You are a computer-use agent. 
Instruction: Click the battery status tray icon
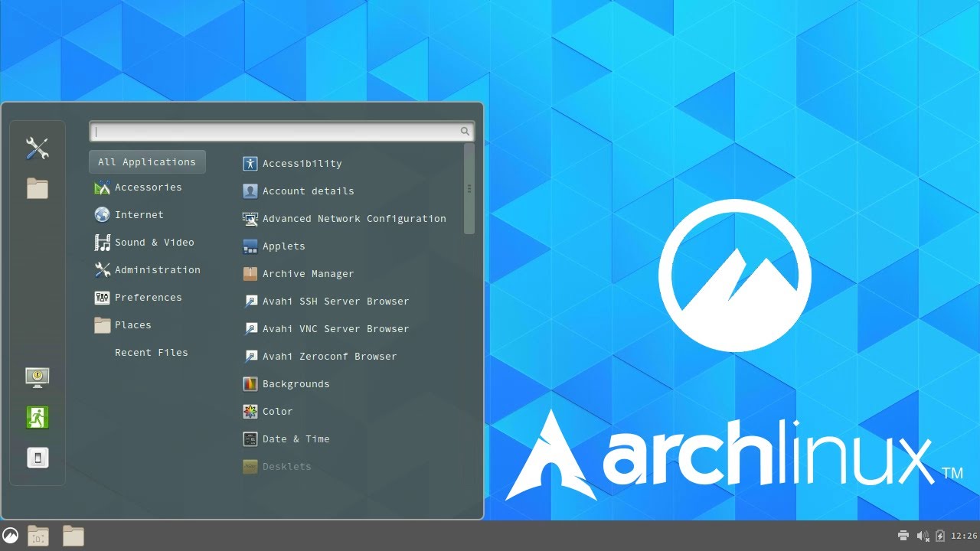[940, 536]
